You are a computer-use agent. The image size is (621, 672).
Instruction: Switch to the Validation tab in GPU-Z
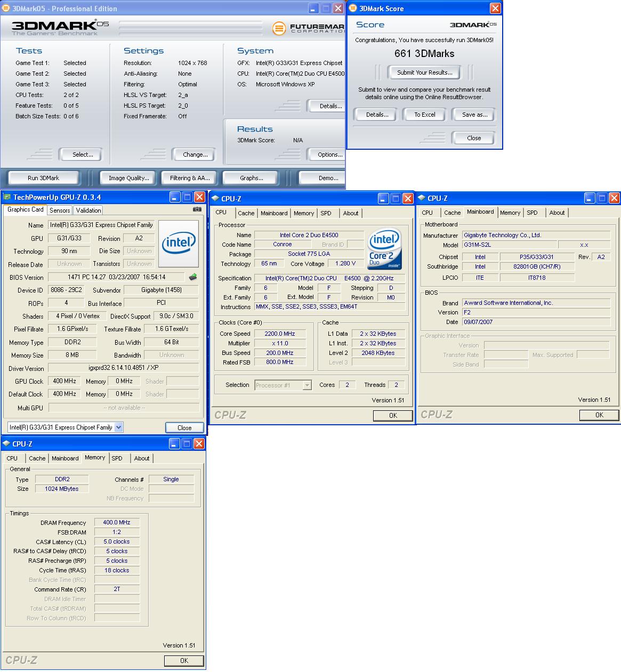[88, 210]
